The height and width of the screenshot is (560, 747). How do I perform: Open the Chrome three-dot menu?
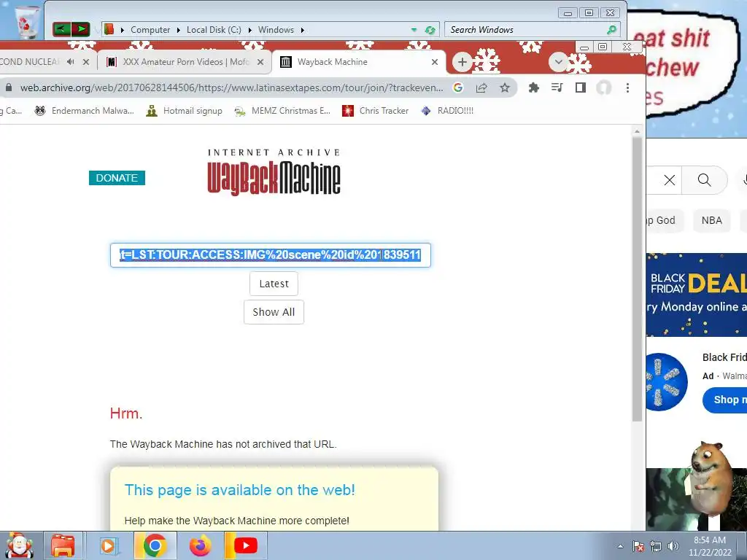point(627,87)
